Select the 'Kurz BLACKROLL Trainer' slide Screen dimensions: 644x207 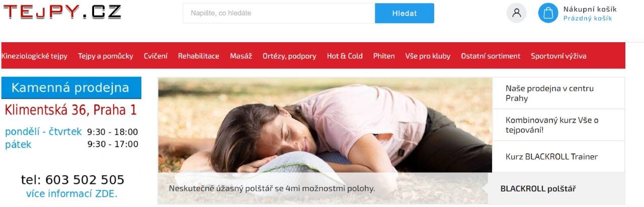(x=558, y=156)
